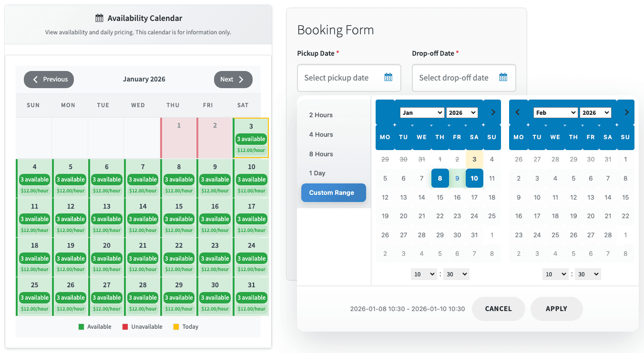Open the hour dropdown showing 10

(423, 274)
